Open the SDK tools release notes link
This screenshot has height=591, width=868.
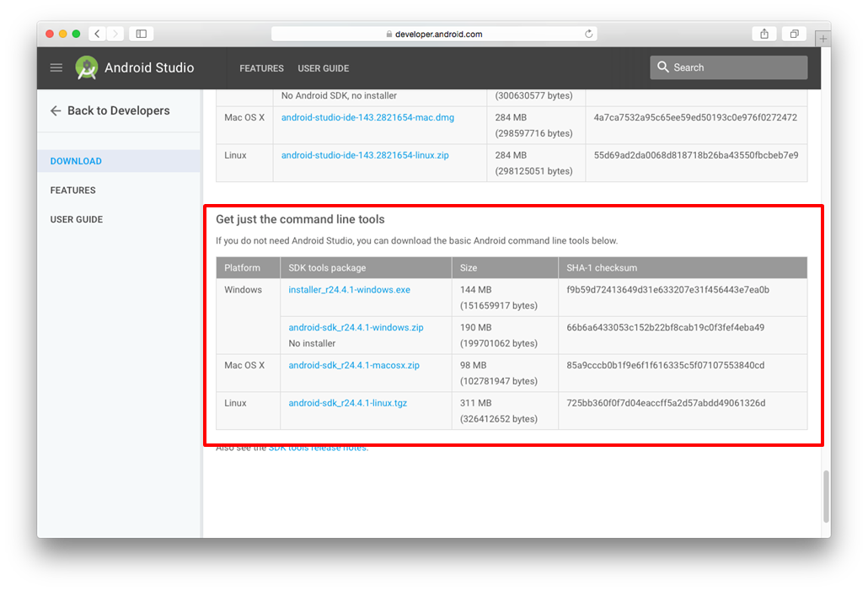[318, 448]
